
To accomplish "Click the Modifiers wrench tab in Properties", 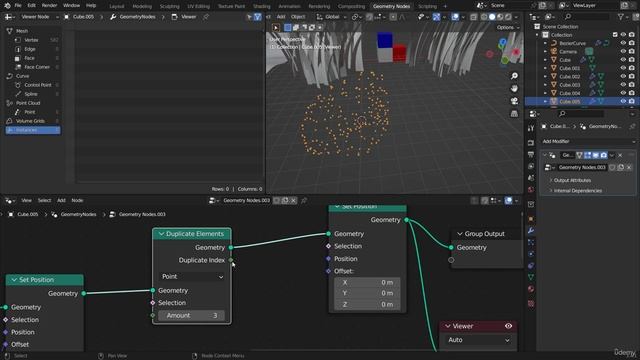I will pos(531,231).
